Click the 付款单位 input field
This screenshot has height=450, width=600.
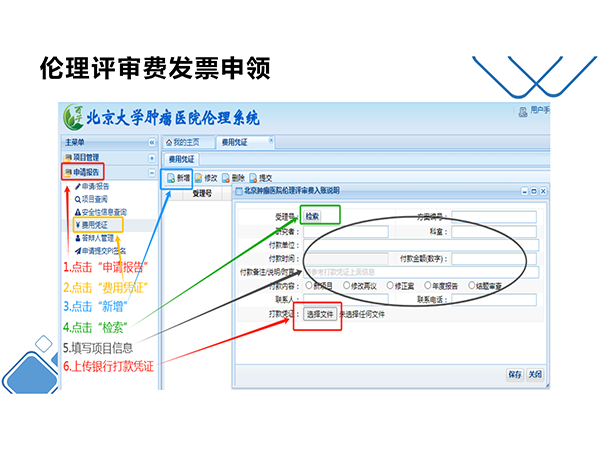coord(421,245)
